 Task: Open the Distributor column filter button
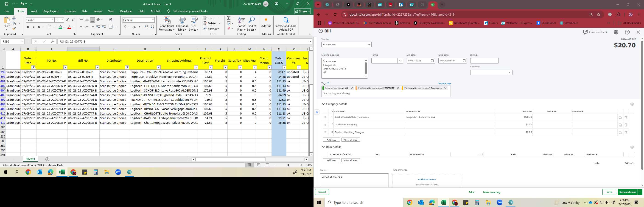pyautogui.click(x=127, y=67)
